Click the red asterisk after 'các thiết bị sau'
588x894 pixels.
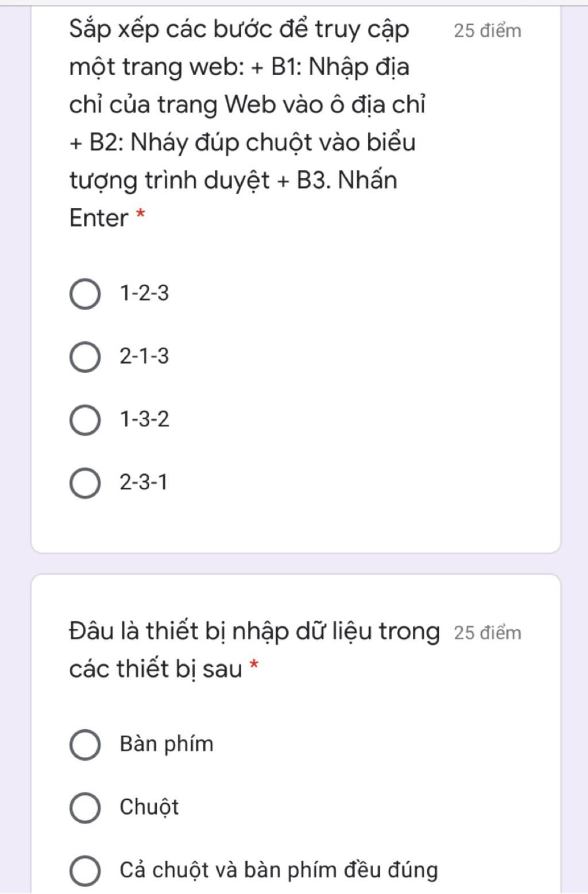[x=254, y=665]
